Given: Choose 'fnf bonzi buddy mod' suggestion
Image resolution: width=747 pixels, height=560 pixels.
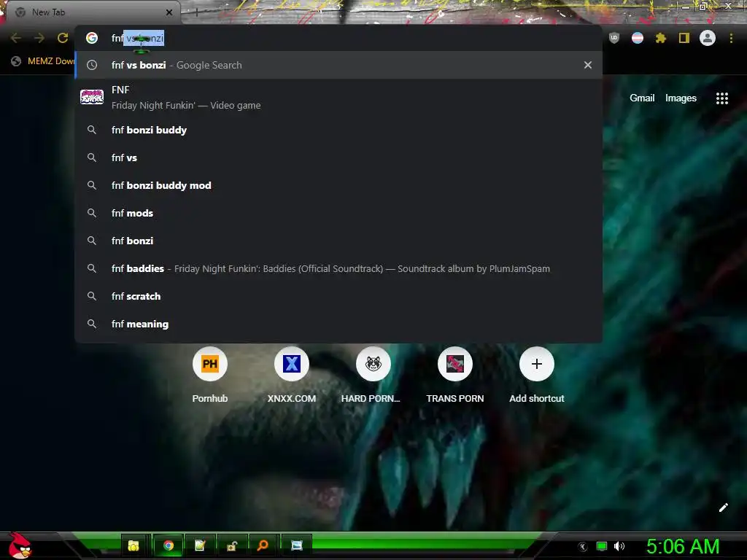Looking at the screenshot, I should [x=338, y=185].
